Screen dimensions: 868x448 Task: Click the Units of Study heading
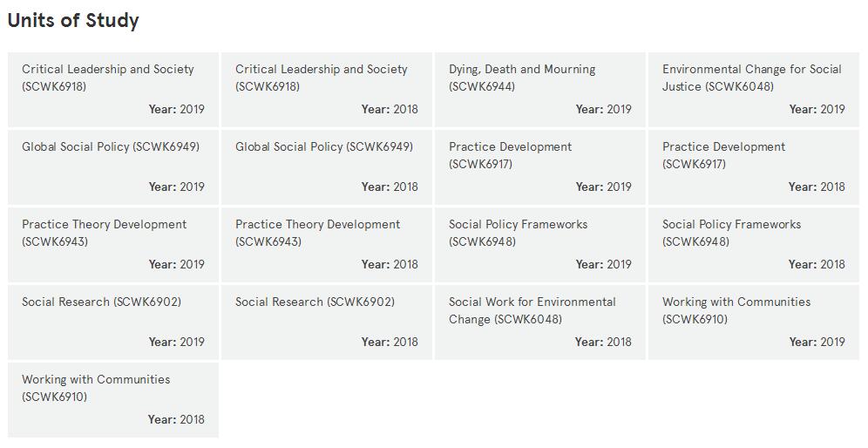(x=73, y=21)
